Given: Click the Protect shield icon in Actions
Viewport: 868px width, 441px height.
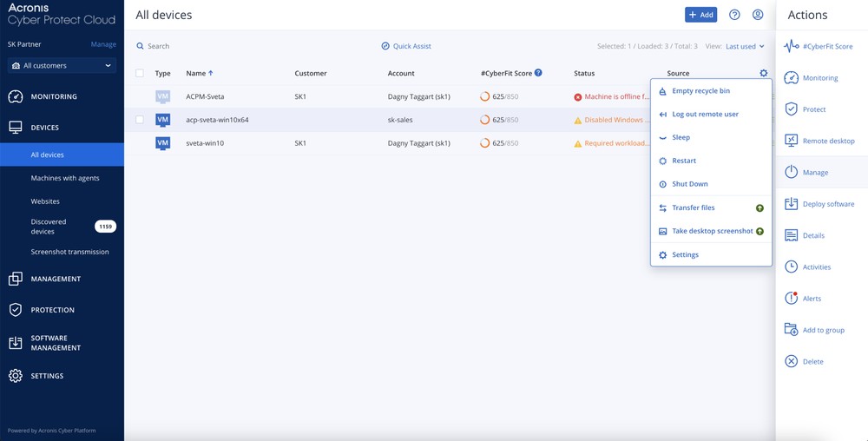Looking at the screenshot, I should click(x=792, y=109).
